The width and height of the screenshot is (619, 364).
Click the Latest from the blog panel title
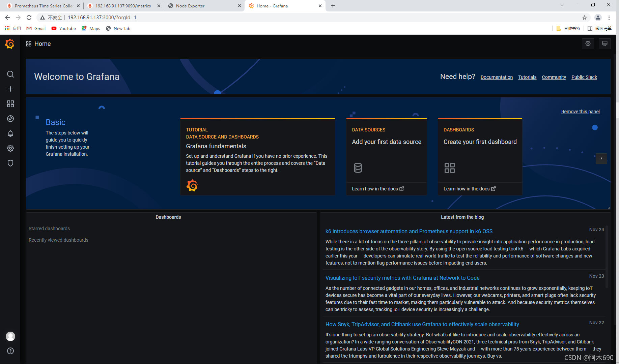point(462,217)
